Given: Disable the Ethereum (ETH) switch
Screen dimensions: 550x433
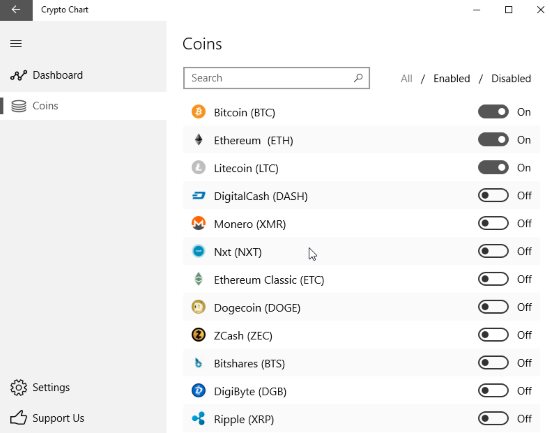Looking at the screenshot, I should tap(493, 140).
